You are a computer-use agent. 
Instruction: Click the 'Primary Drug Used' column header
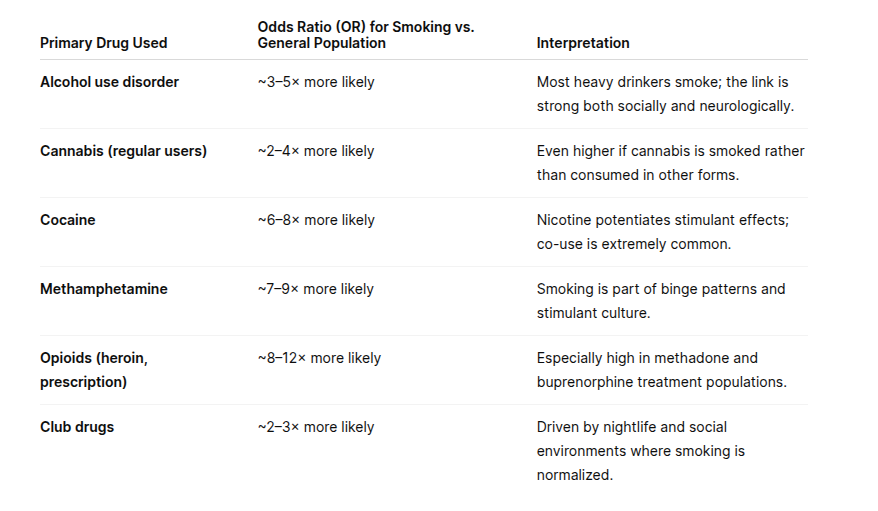(x=104, y=43)
